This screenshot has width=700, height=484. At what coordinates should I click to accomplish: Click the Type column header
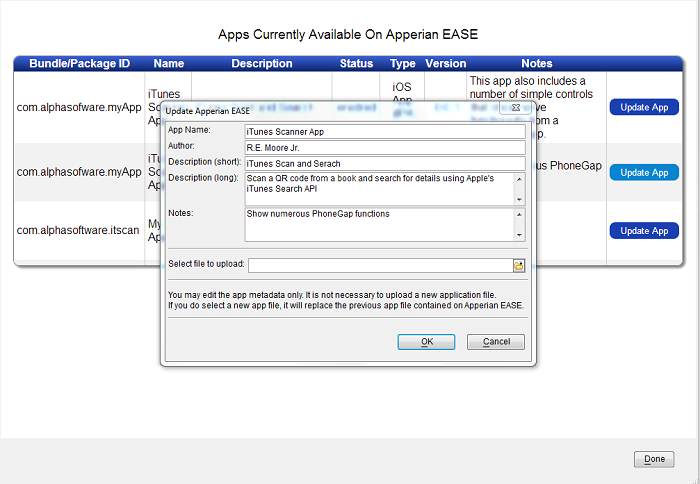(x=403, y=63)
